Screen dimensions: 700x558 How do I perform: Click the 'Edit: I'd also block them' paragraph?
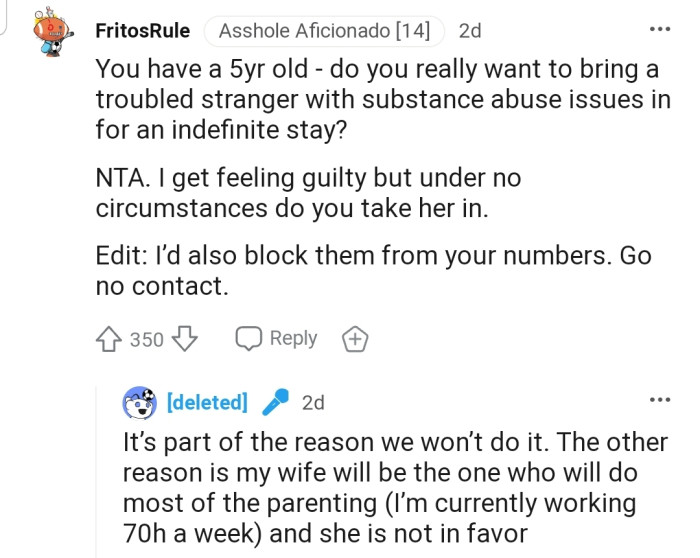point(373,270)
